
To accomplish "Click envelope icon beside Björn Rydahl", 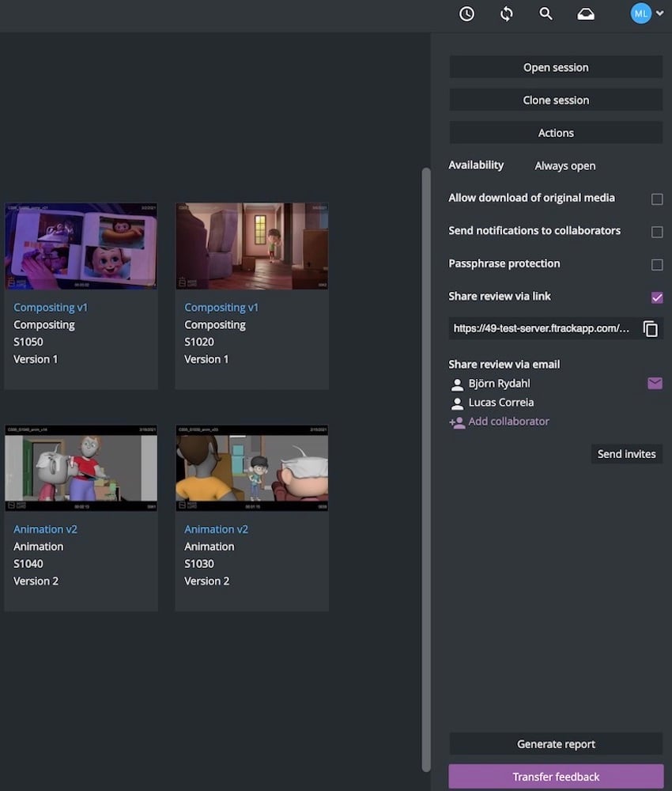I will (655, 384).
